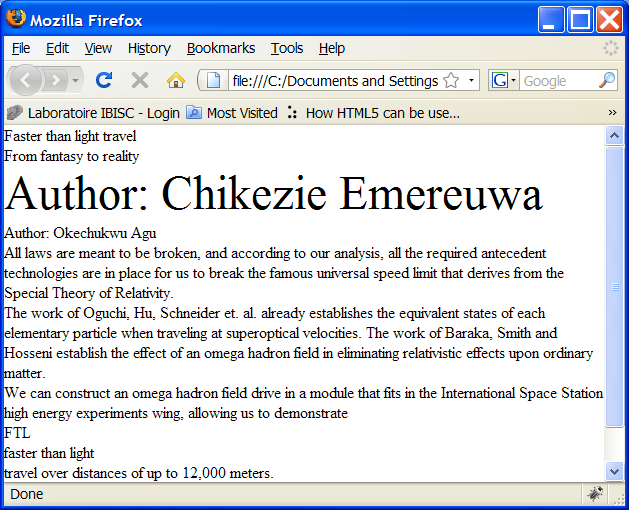Maximize the Firefox window
Viewport: 629px width, 510px height.
[580, 19]
